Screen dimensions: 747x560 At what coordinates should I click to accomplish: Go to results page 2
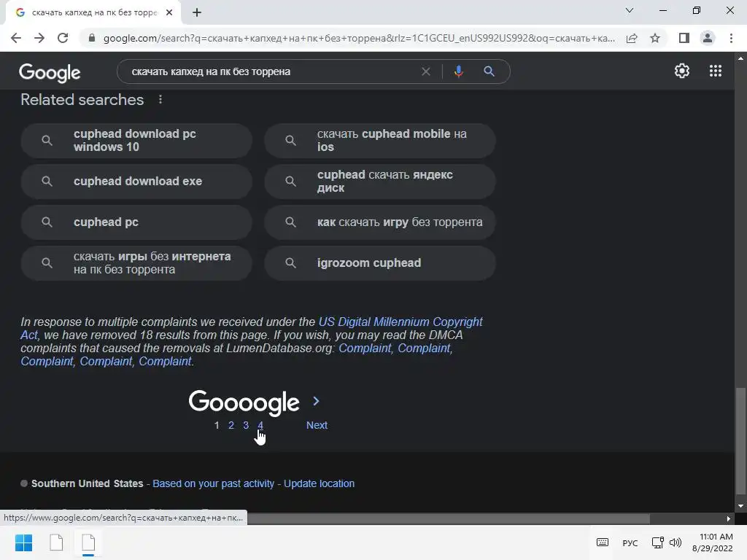pyautogui.click(x=231, y=425)
